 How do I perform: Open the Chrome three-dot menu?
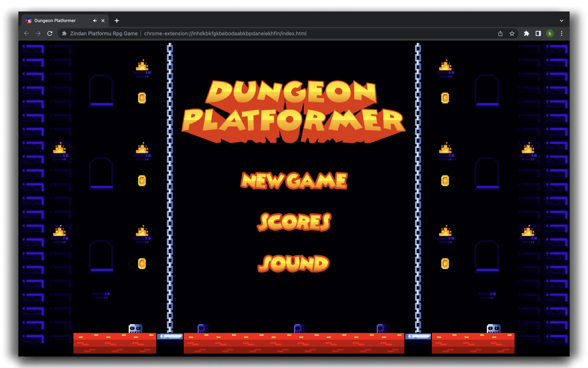coord(561,33)
